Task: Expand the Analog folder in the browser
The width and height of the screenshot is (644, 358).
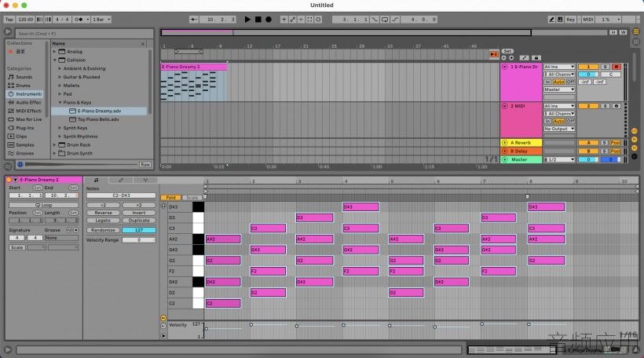Action: [x=55, y=52]
